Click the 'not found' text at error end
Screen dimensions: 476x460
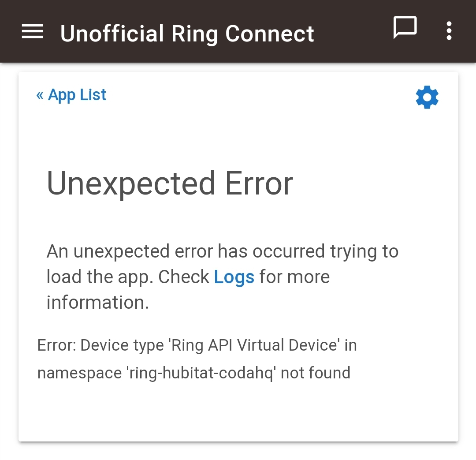click(x=316, y=373)
